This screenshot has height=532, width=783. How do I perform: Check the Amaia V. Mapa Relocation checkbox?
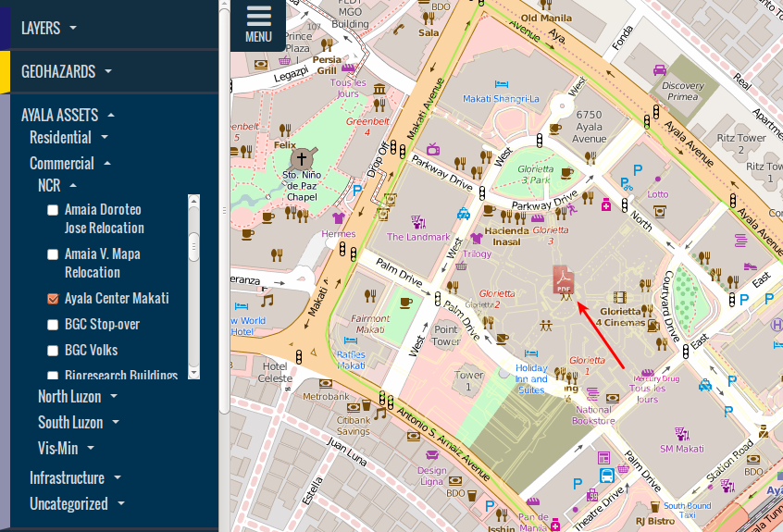[53, 254]
